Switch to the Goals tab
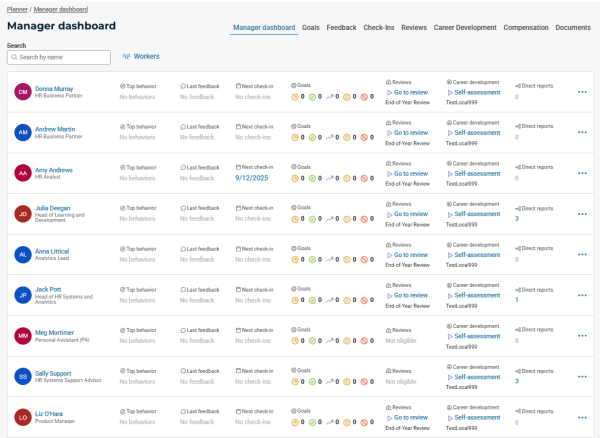Viewport: 600px width, 438px height. pos(311,28)
